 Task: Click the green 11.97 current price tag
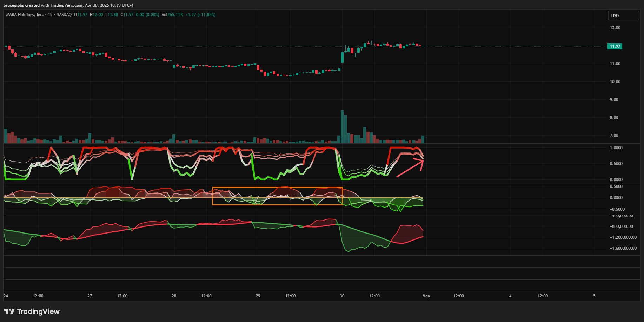click(615, 46)
